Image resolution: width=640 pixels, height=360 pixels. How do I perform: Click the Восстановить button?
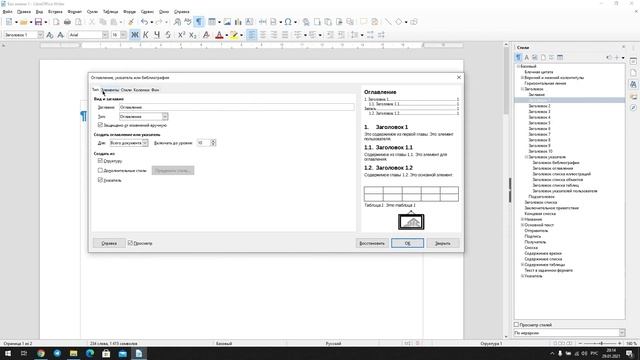[x=372, y=243]
